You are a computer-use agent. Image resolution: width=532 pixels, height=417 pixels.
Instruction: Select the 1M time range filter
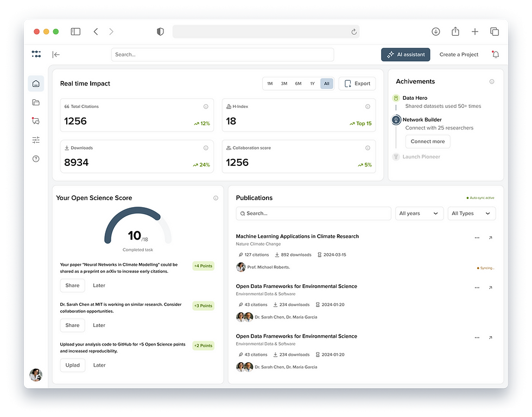point(270,84)
